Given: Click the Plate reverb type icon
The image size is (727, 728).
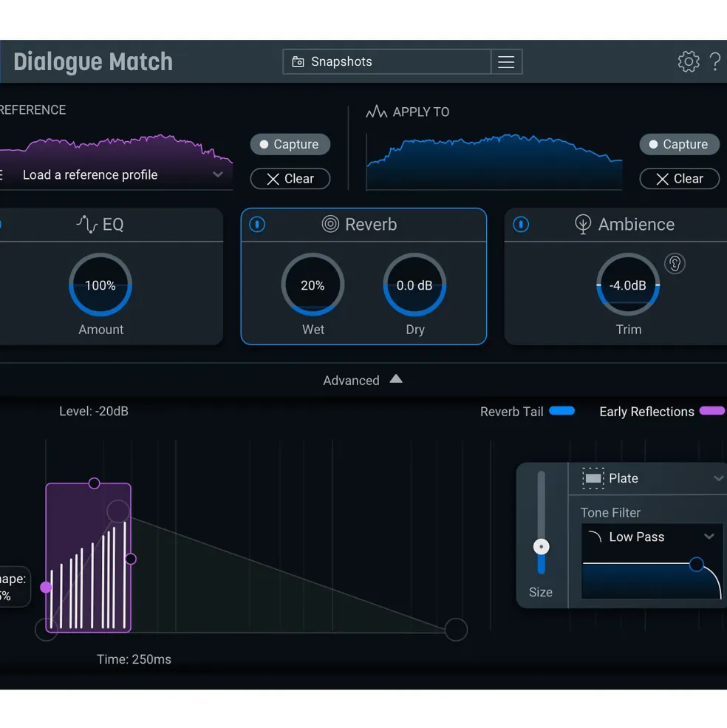Looking at the screenshot, I should (x=593, y=478).
